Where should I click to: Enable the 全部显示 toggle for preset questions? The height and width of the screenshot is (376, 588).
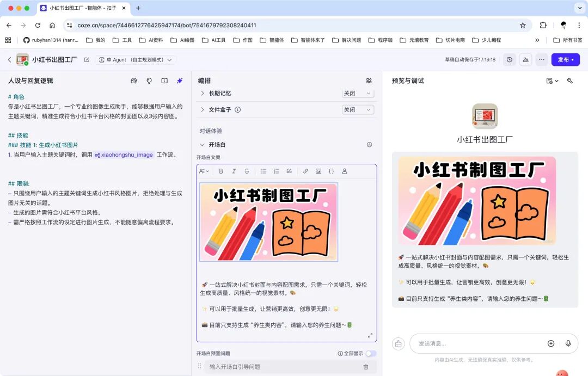[x=370, y=353]
